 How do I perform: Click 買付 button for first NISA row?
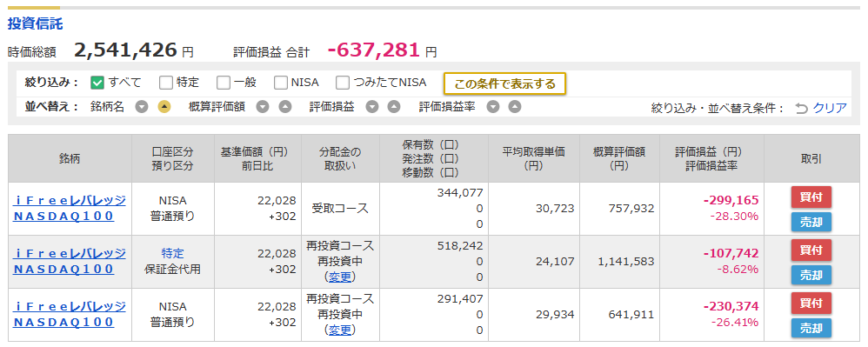tap(811, 197)
